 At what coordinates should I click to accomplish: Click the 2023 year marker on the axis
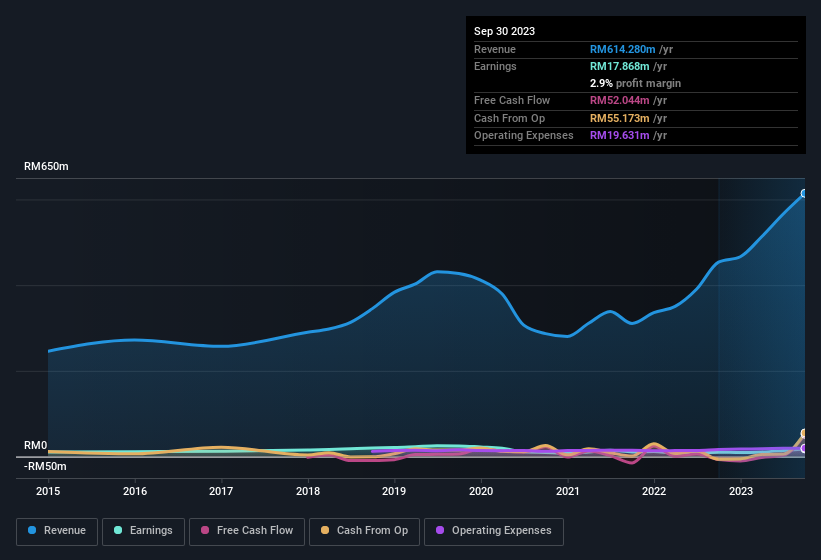(741, 491)
